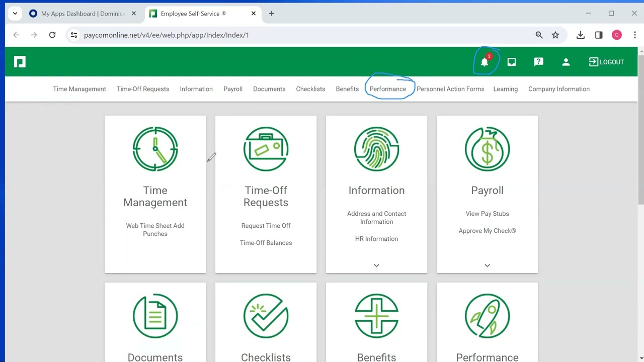This screenshot has height=362, width=644.
Task: Click the browser address bar URL
Action: coord(167,35)
